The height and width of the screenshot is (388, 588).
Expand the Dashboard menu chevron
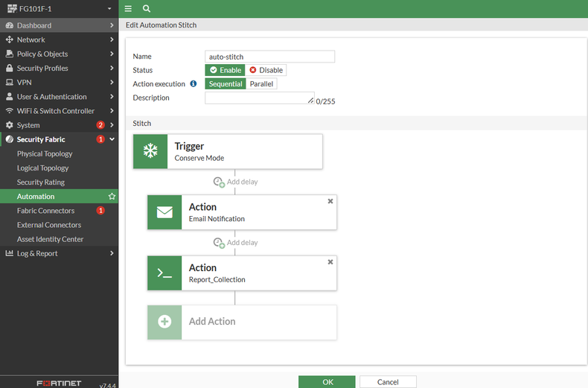[x=112, y=25]
